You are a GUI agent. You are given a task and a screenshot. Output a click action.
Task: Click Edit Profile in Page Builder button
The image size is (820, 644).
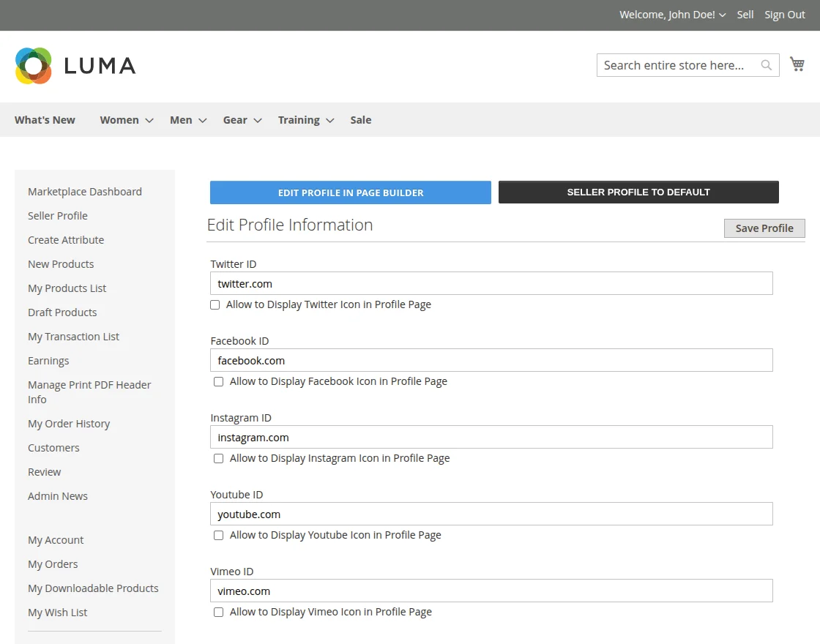click(350, 192)
